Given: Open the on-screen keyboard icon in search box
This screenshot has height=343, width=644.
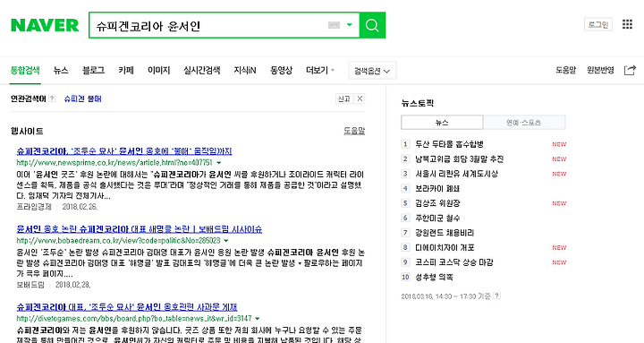Looking at the screenshot, I should (x=334, y=25).
